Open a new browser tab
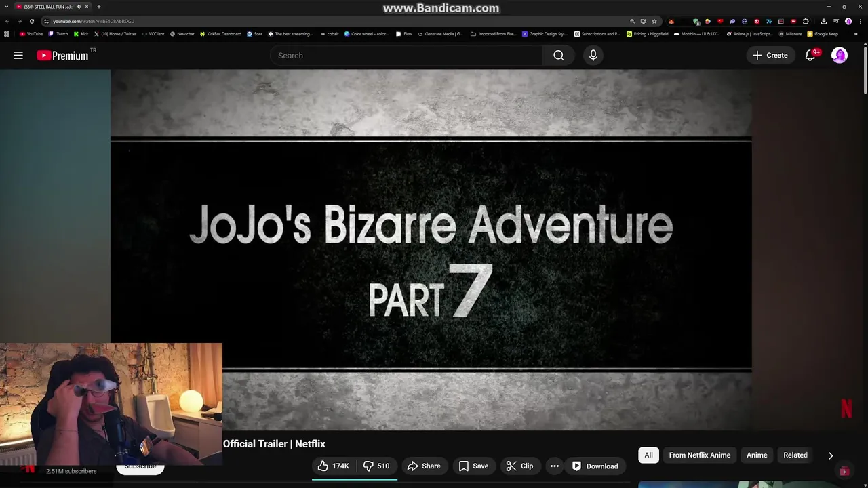 pyautogui.click(x=99, y=7)
